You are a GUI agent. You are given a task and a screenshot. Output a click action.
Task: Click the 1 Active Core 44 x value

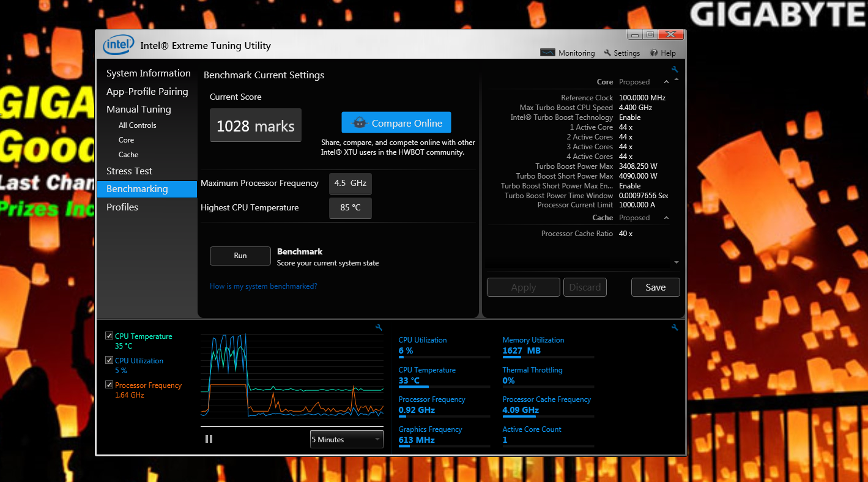(x=626, y=127)
